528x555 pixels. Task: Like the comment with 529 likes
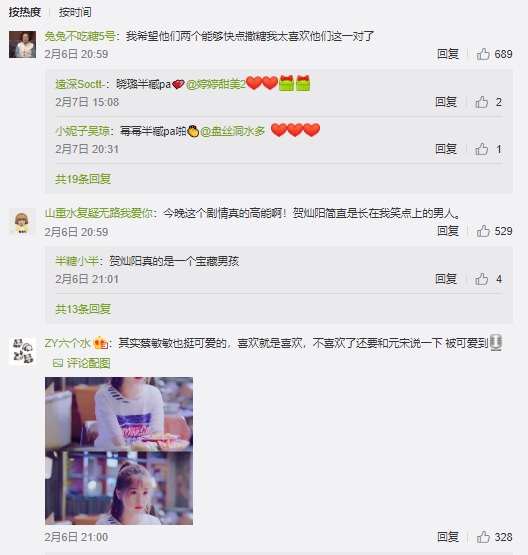coord(483,231)
